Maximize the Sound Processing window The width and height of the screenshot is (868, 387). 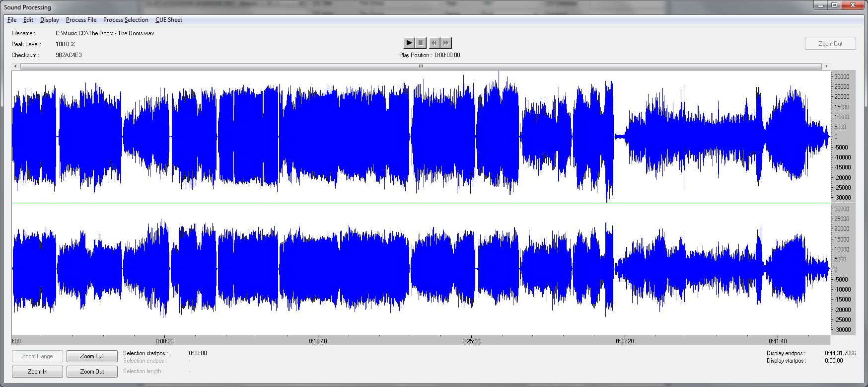click(x=835, y=5)
